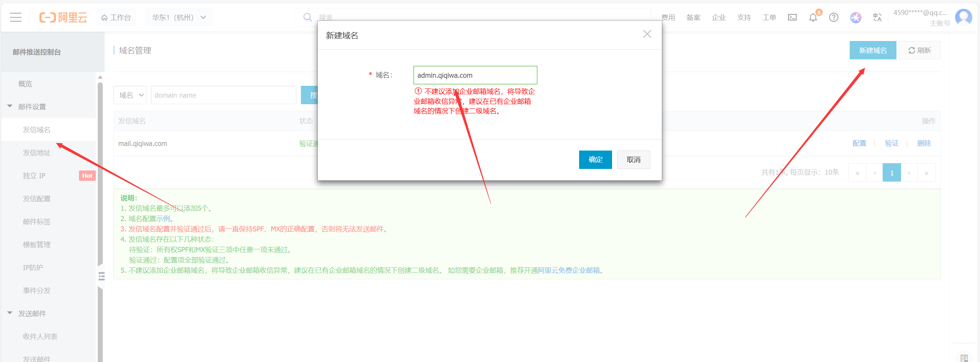Go to next page with chevron
Viewport: 980px width, 362px height.
(909, 172)
